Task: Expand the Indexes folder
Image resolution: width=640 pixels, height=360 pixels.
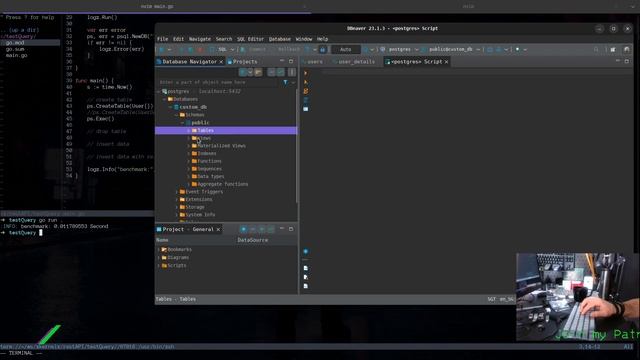Action: coord(189,153)
